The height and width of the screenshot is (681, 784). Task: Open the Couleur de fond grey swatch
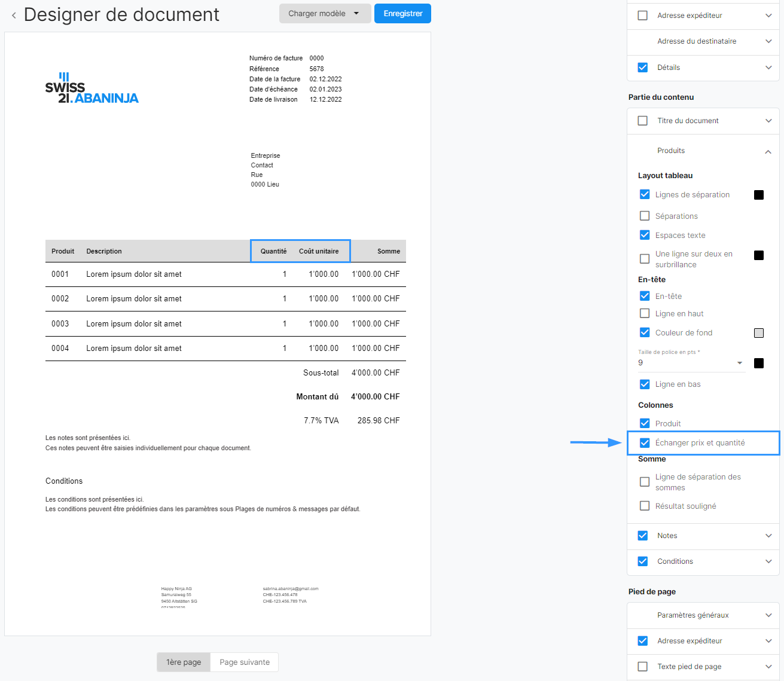(x=759, y=333)
